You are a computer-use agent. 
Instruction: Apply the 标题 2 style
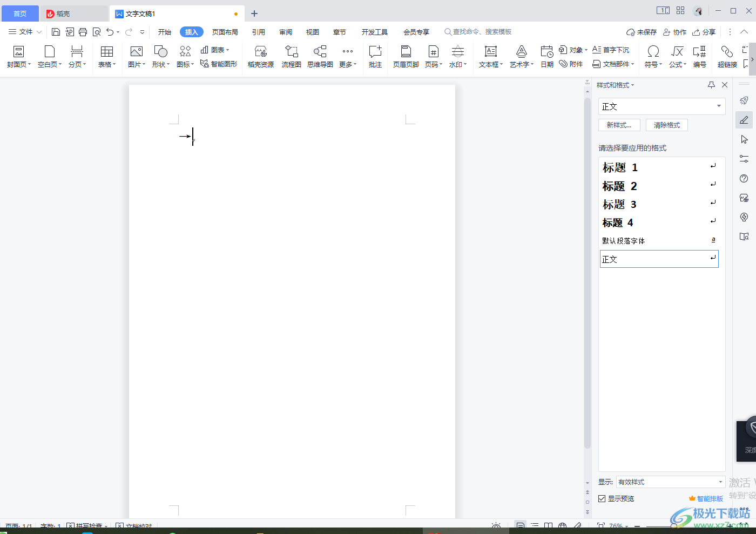point(659,186)
